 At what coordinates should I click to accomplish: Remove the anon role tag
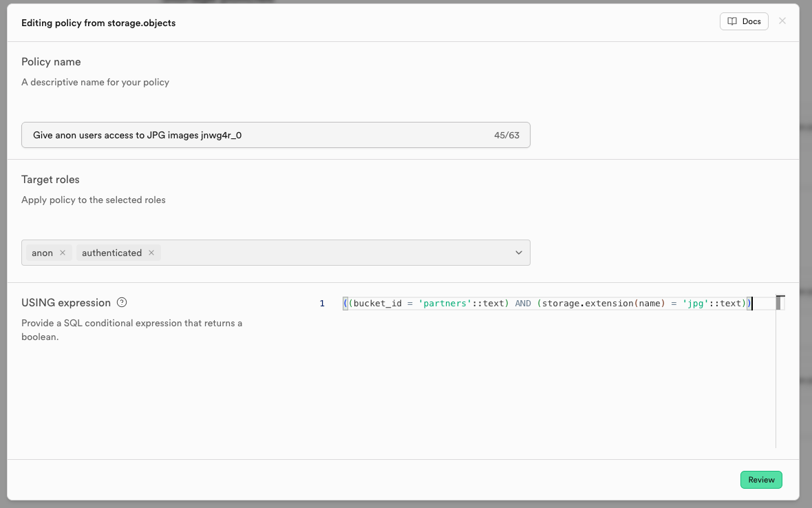(63, 253)
